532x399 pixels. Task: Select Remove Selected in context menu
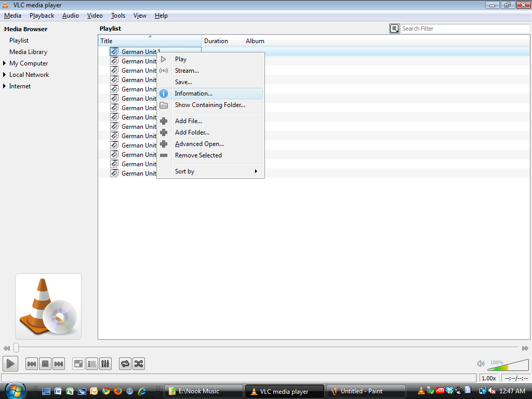pos(198,155)
